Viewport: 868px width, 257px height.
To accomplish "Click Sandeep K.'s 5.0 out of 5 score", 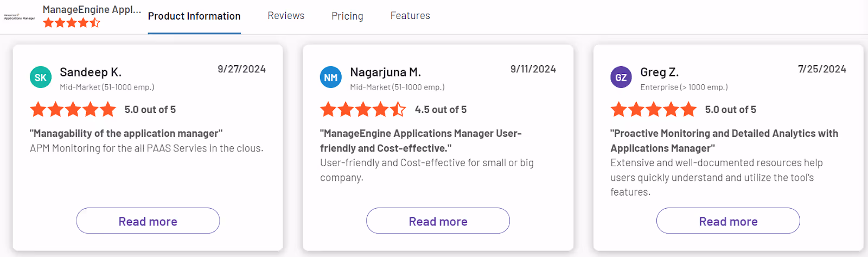I will [x=150, y=110].
